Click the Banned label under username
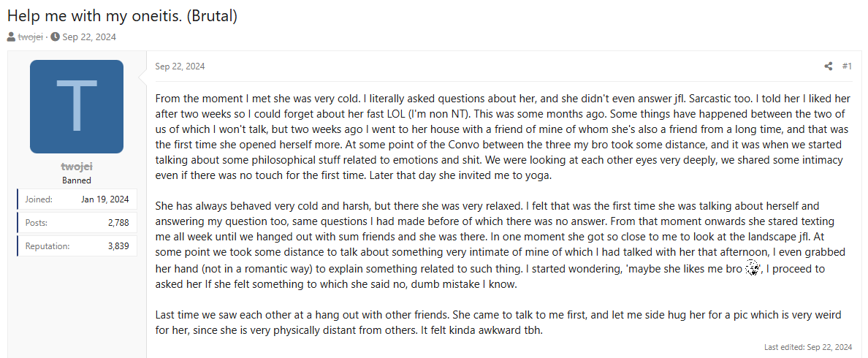Viewport: 868px width, 358px height. coord(77,180)
